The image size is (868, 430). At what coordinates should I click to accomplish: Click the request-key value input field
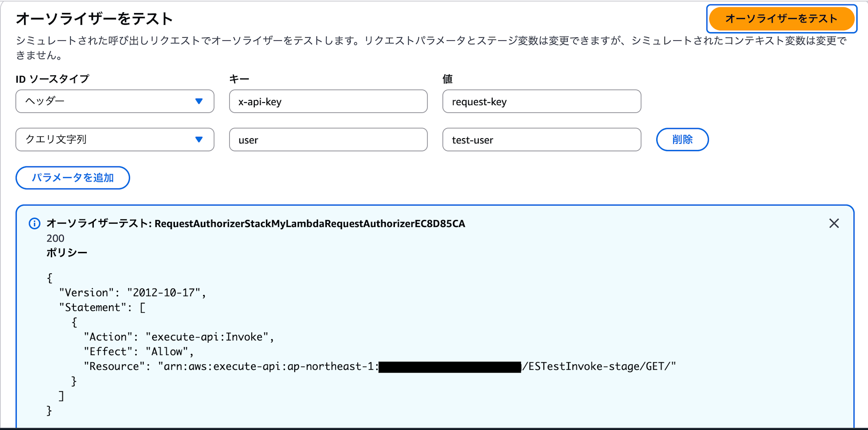pyautogui.click(x=542, y=101)
